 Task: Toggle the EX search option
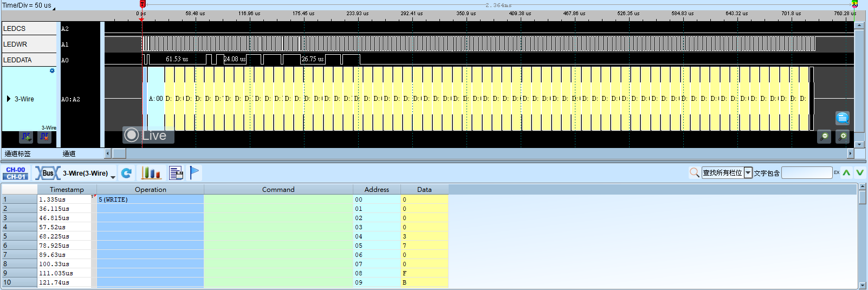point(837,173)
